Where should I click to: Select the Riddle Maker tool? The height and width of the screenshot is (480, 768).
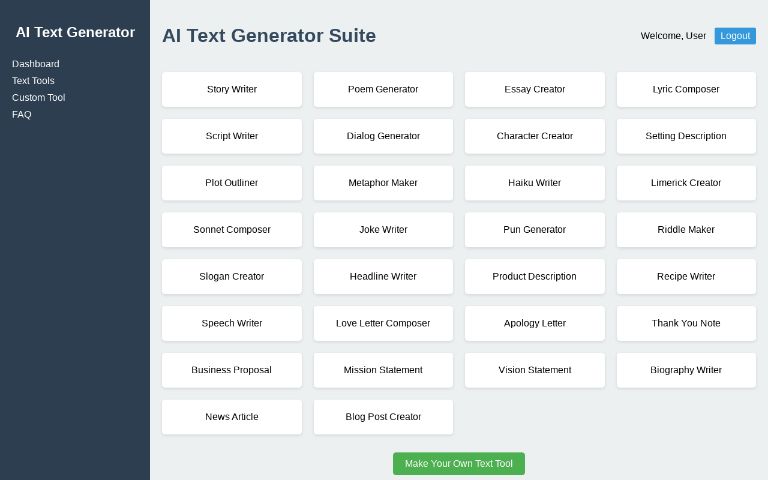pyautogui.click(x=686, y=230)
